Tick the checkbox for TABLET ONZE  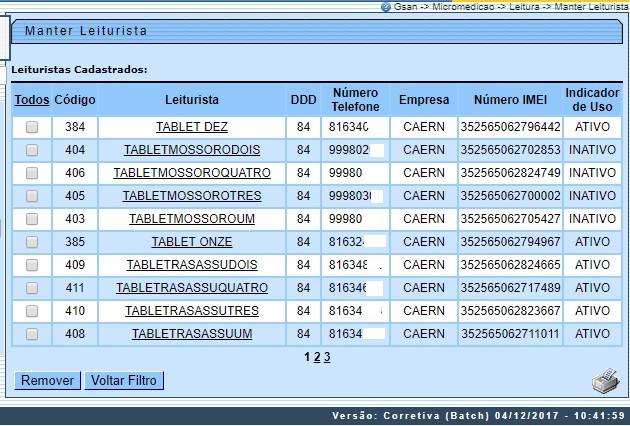tap(32, 242)
